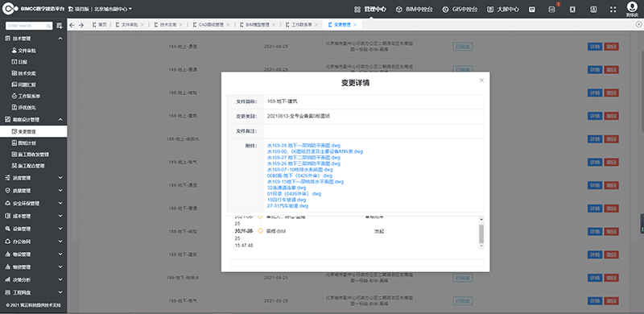
Task: Click the dialog timeline scrollbar thumb
Action: click(481, 233)
